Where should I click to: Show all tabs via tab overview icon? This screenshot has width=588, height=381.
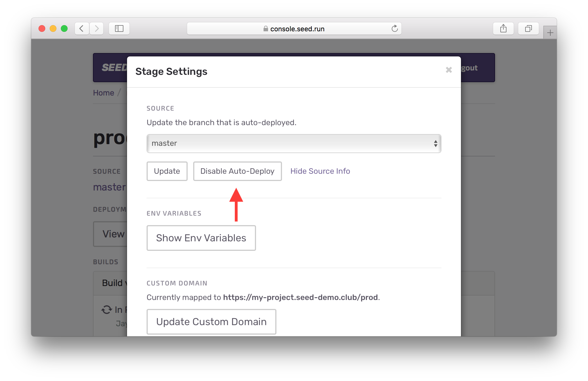(x=528, y=28)
